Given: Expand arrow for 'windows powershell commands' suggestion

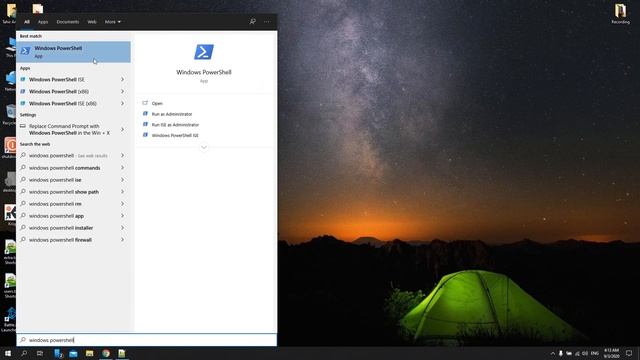Looking at the screenshot, I should [122, 168].
